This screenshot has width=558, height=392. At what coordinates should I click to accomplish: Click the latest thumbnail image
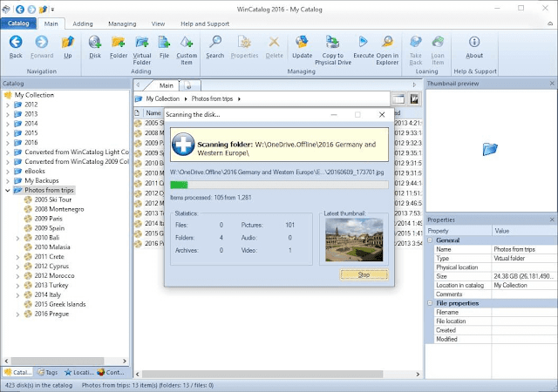354,240
